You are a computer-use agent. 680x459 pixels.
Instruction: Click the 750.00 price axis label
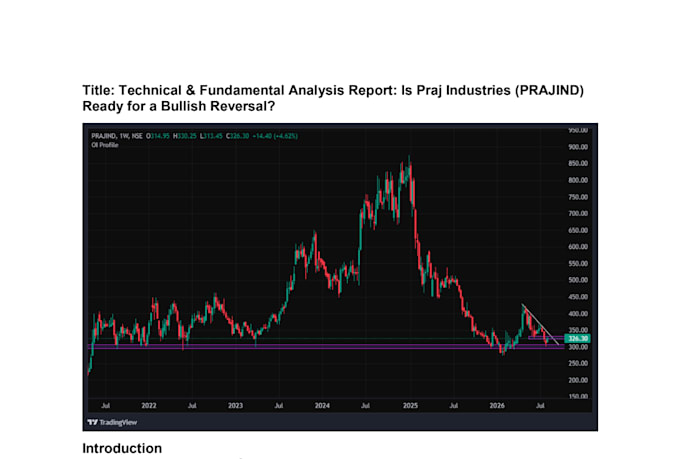point(578,197)
